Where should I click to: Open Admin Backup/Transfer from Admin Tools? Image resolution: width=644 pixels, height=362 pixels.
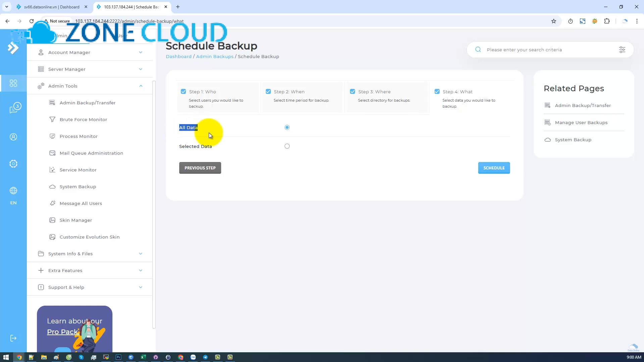click(88, 102)
